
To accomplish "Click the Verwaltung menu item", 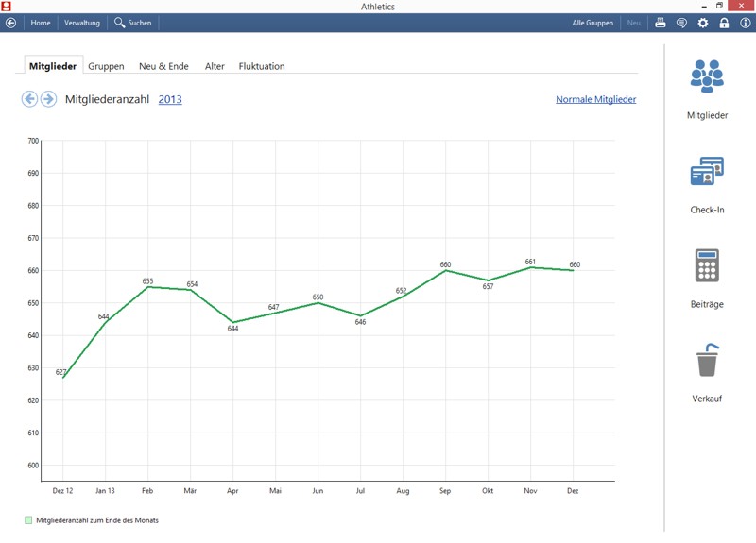I will pyautogui.click(x=82, y=23).
